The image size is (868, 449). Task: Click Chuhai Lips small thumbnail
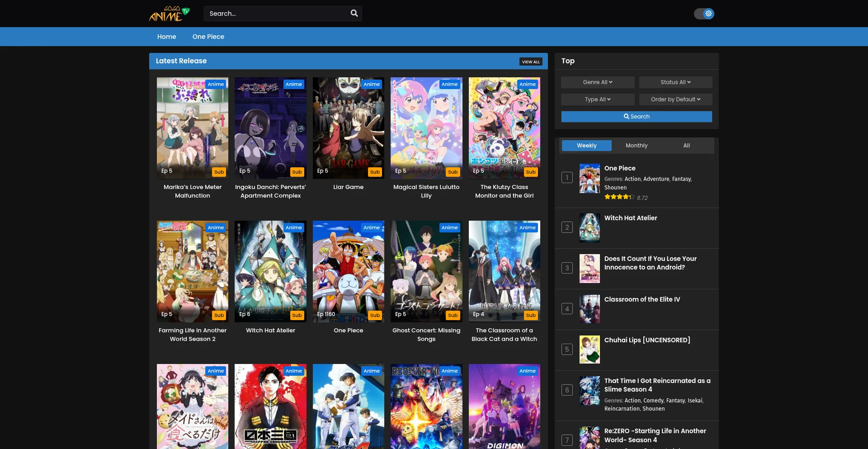[x=590, y=350]
